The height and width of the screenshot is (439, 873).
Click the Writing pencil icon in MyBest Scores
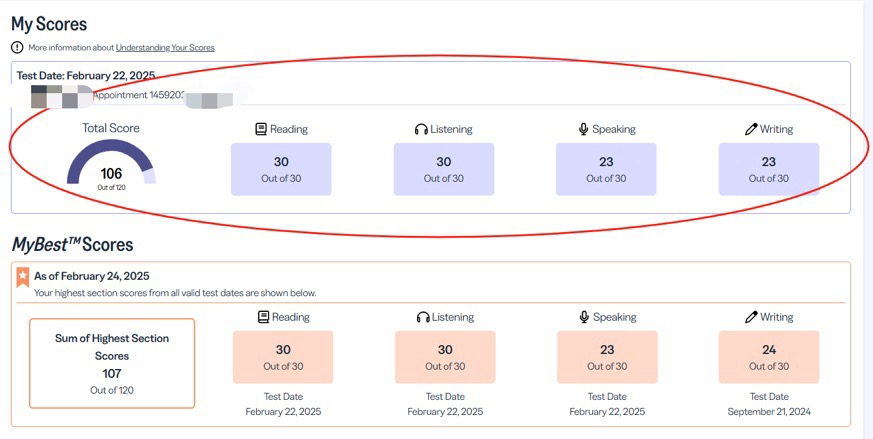click(751, 317)
